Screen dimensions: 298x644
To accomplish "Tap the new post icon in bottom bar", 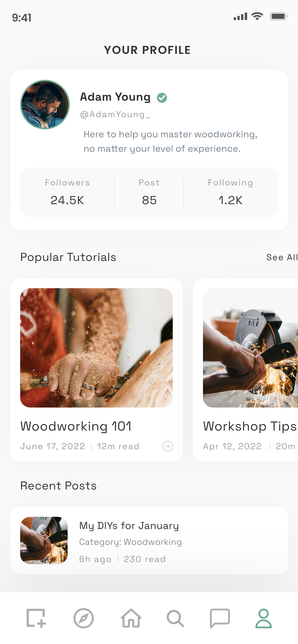I will point(36,618).
